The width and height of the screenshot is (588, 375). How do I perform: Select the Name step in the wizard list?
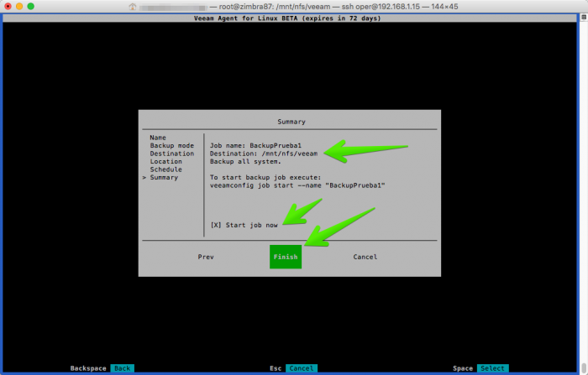coord(158,138)
